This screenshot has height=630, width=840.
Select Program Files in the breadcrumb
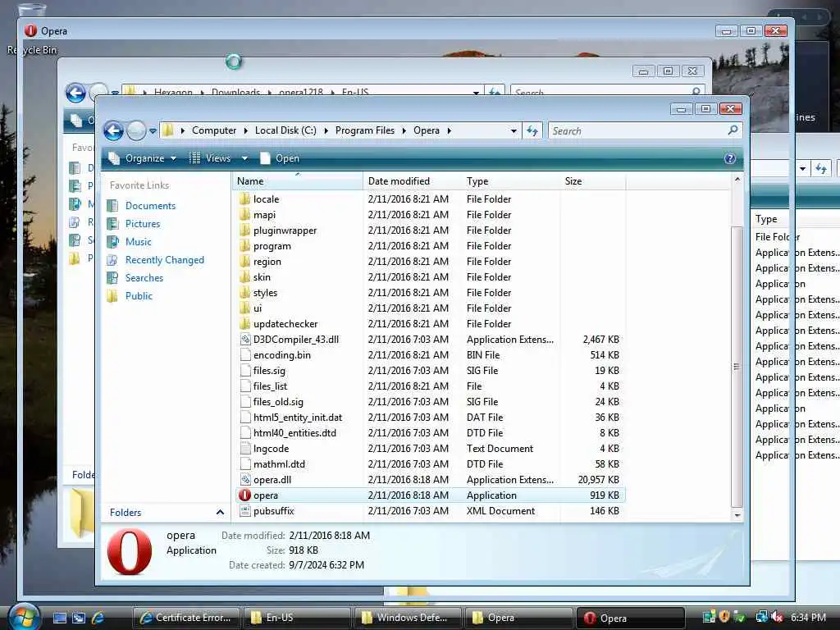tap(365, 130)
